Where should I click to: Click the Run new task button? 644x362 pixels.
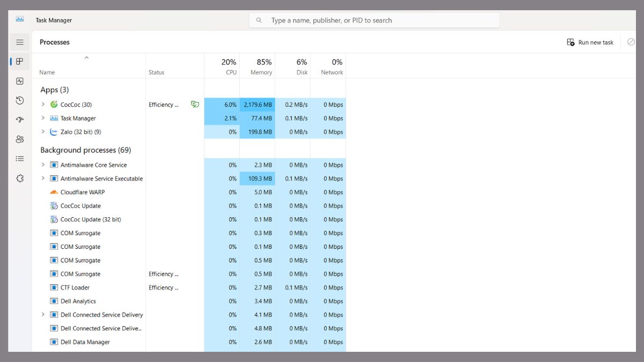point(590,42)
